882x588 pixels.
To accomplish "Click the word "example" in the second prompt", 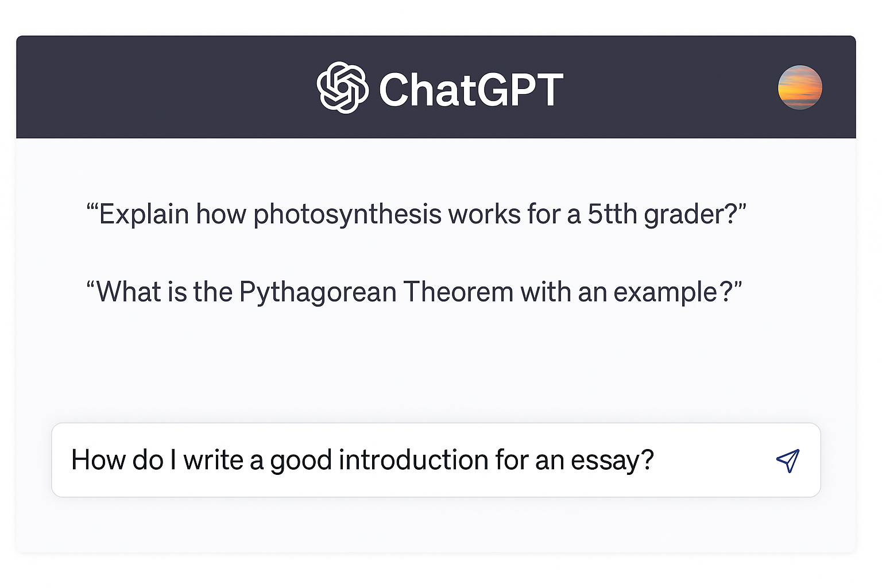I will click(665, 292).
